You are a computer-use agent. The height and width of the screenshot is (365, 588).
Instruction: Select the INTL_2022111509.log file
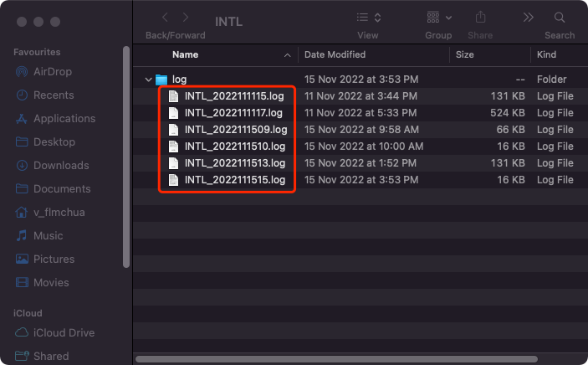pos(235,130)
